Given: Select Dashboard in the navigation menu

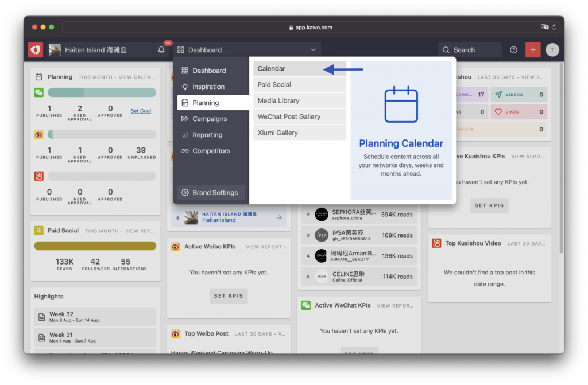Looking at the screenshot, I should coord(211,71).
